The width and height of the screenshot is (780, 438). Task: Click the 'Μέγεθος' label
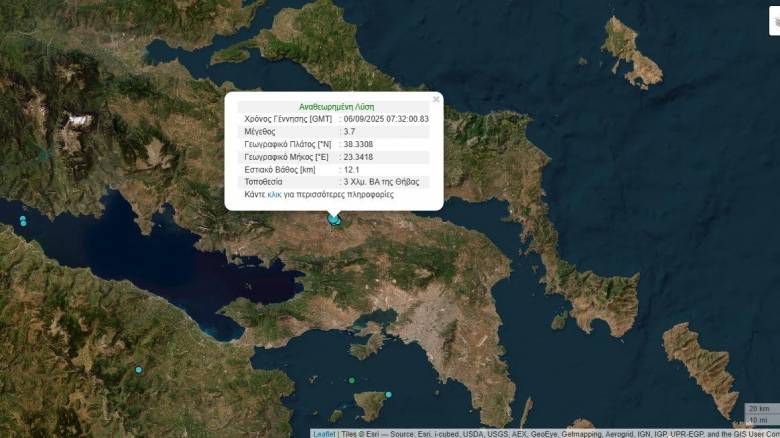point(260,132)
